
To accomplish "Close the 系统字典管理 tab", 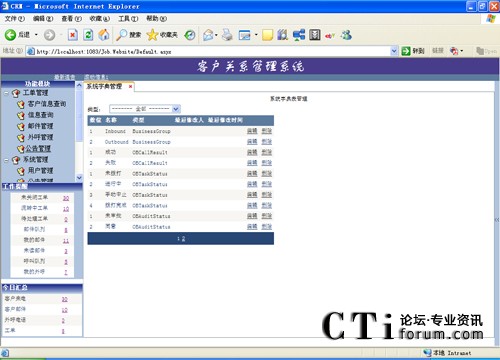I will (x=130, y=86).
